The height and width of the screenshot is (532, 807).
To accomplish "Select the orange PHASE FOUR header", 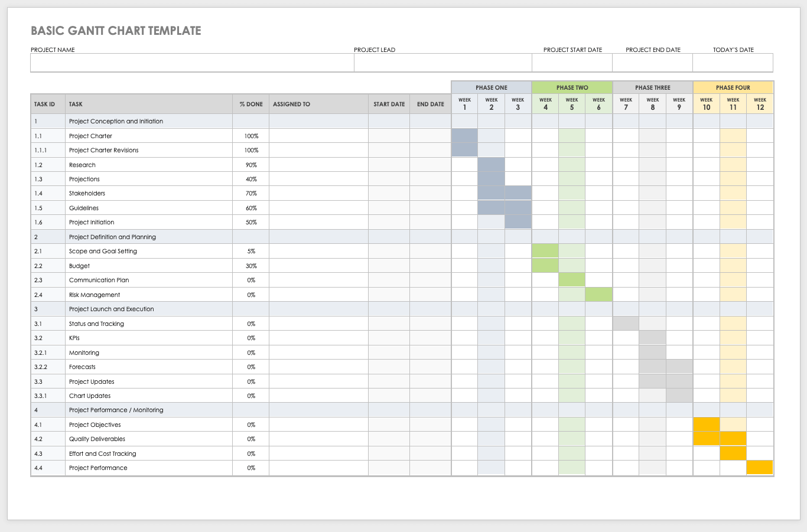I will pos(733,87).
